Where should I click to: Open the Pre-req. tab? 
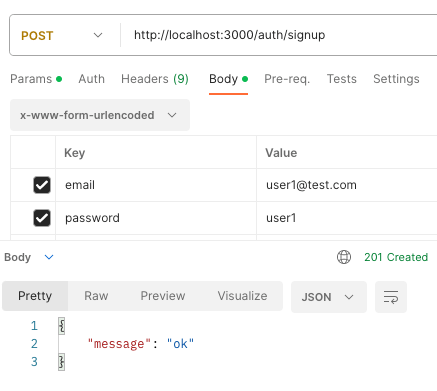pyautogui.click(x=287, y=79)
